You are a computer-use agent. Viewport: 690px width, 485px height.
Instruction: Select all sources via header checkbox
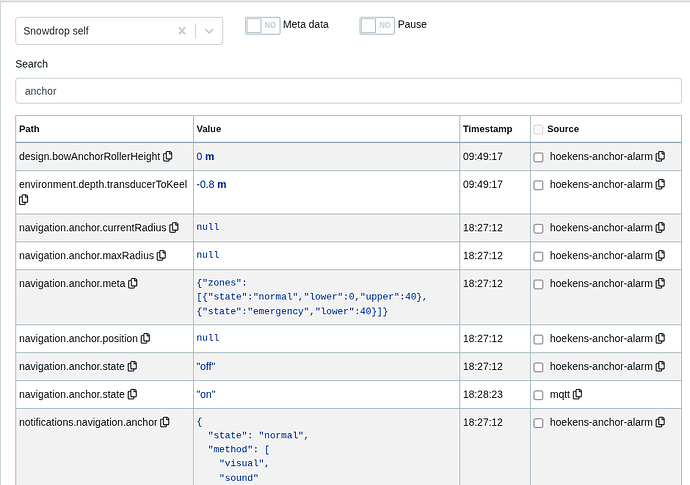pyautogui.click(x=539, y=129)
